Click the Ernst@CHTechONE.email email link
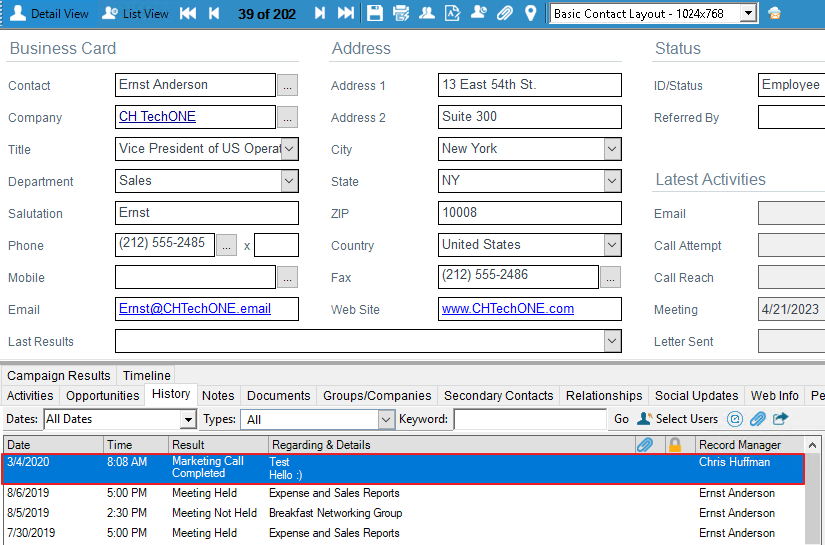The width and height of the screenshot is (825, 545). (195, 308)
